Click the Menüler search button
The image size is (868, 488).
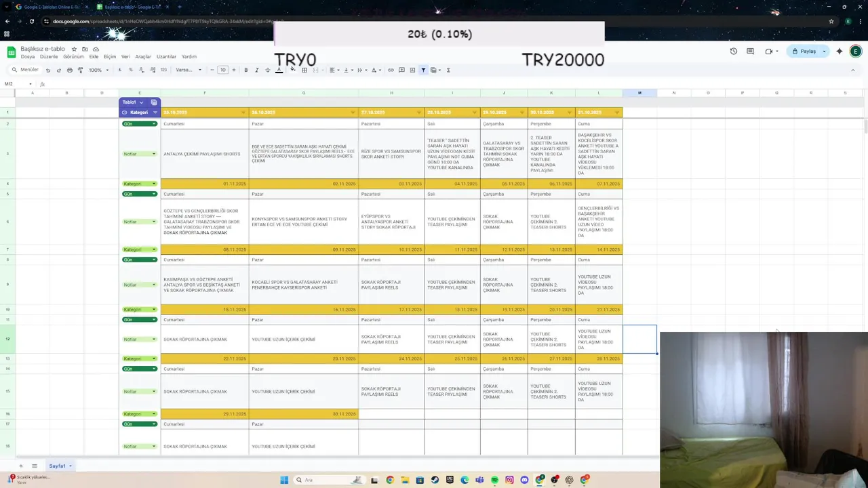(26, 70)
